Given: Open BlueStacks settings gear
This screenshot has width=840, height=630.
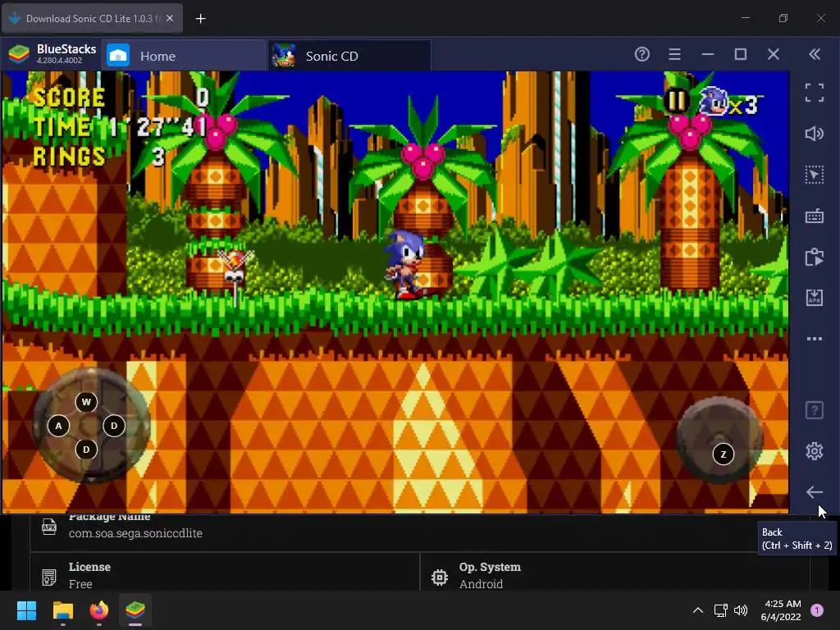Looking at the screenshot, I should click(815, 451).
